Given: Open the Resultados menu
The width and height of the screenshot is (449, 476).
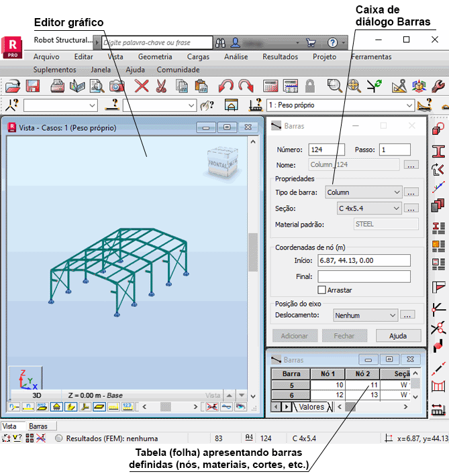Looking at the screenshot, I should pyautogui.click(x=280, y=57).
